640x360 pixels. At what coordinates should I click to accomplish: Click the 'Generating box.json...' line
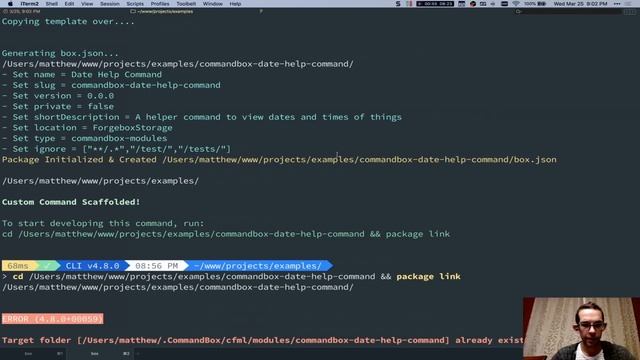pyautogui.click(x=60, y=53)
